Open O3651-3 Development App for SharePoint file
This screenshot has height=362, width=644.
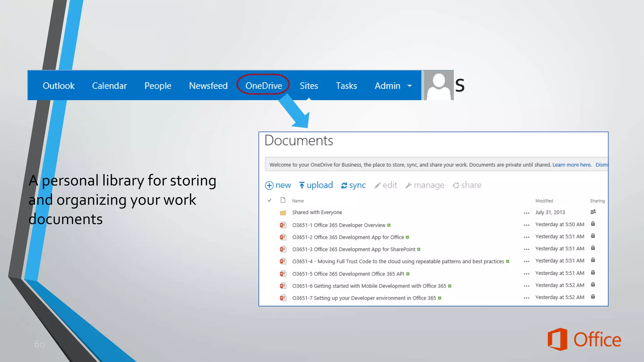[x=354, y=249]
